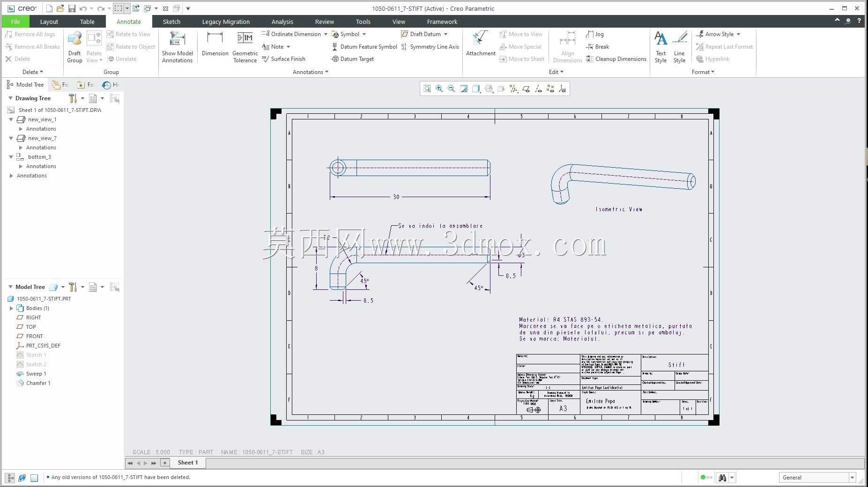Viewport: 868px width, 487px height.
Task: Switch to the Layout ribbon tab
Action: tap(49, 22)
